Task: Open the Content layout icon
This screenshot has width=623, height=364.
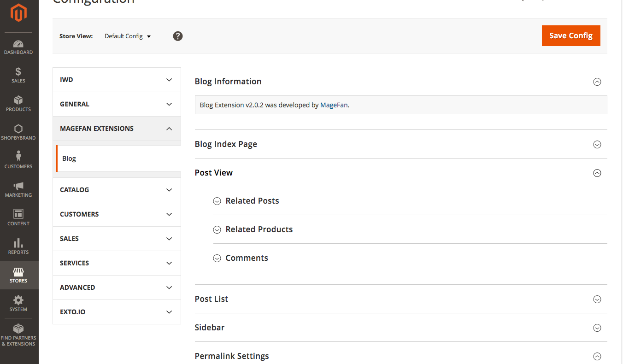Action: [18, 214]
